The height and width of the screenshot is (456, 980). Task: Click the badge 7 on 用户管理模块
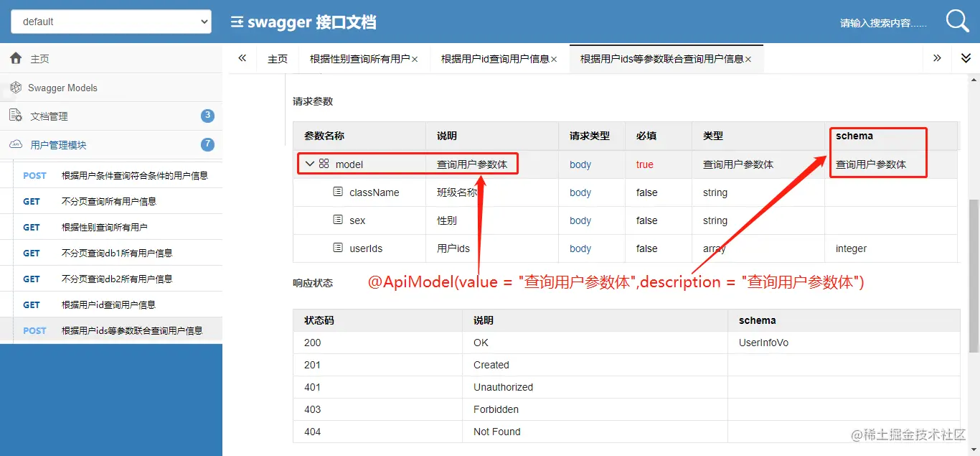pos(207,144)
